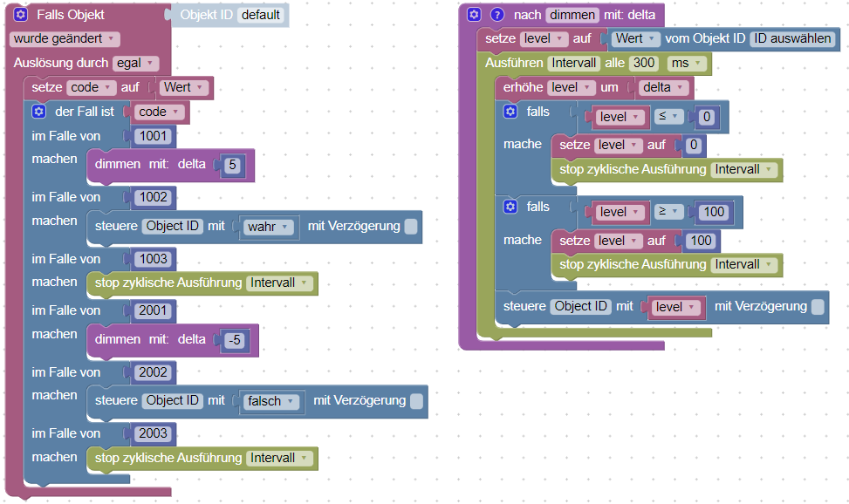Open 'code' dropdown in 'der Fall ist' block
This screenshot has width=849, height=504.
(x=159, y=112)
